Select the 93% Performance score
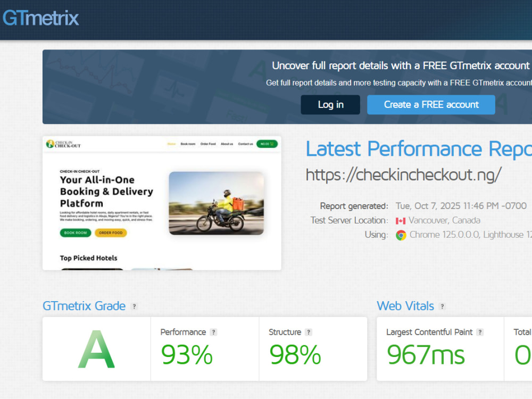Viewport: 532px width, 399px height. (x=187, y=355)
